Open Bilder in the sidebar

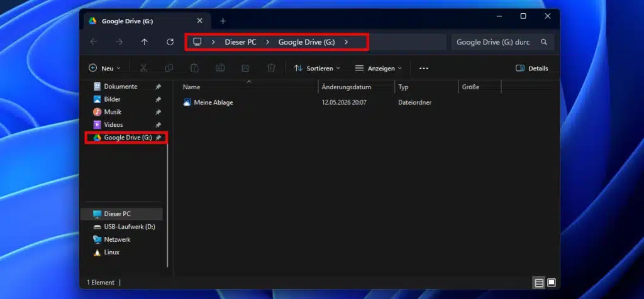pos(112,99)
